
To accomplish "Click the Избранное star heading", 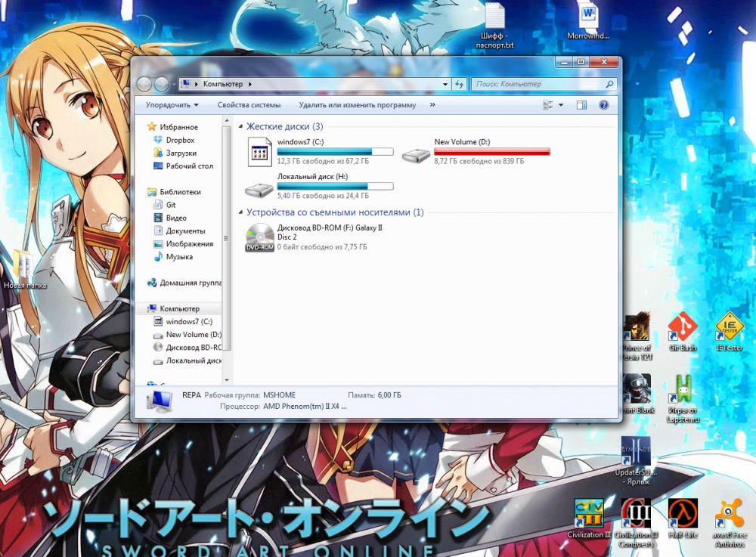I will (x=178, y=127).
